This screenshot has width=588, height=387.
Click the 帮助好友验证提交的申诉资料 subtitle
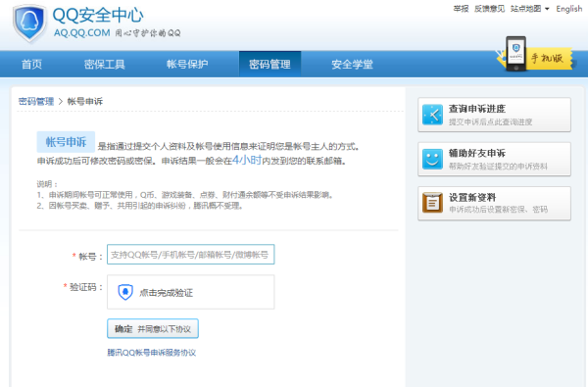[x=498, y=167]
